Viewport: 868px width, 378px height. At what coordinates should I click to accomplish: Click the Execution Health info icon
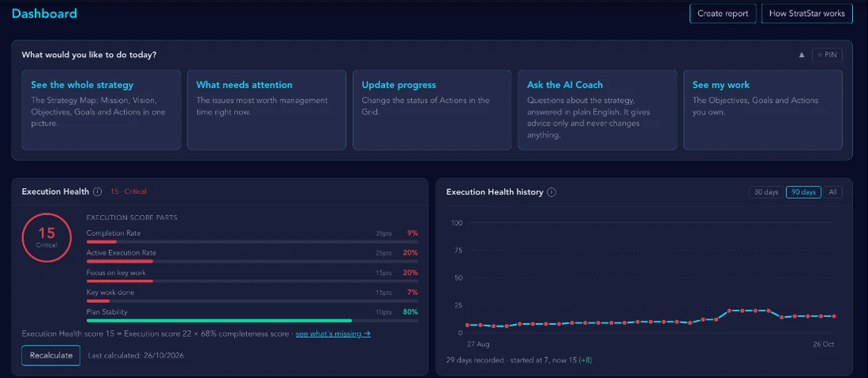point(98,191)
